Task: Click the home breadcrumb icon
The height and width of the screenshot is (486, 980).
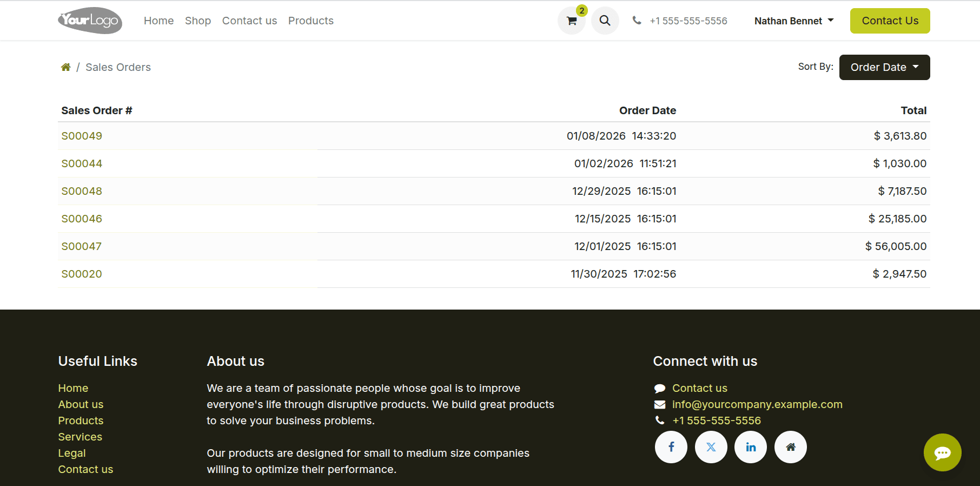Action: pos(65,67)
